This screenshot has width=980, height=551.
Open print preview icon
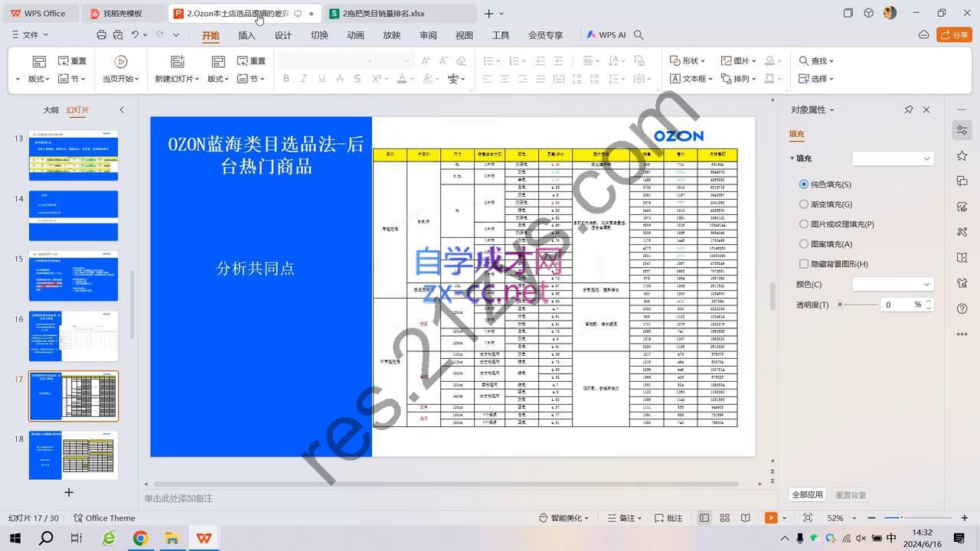tap(118, 35)
